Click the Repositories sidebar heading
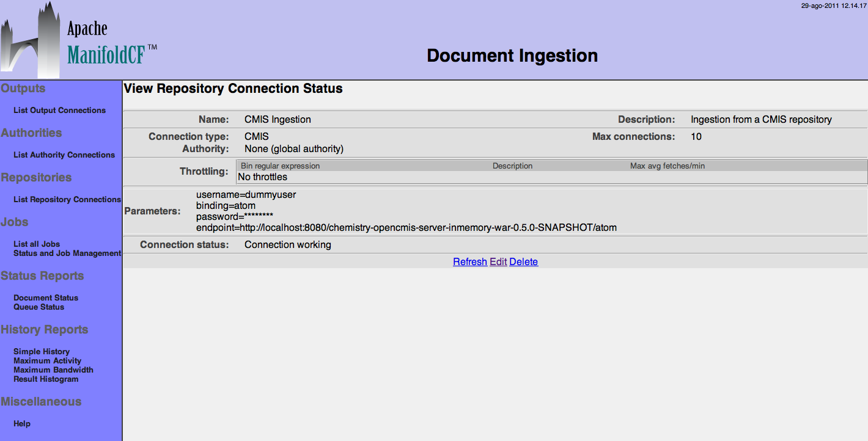This screenshot has height=441, width=868. 36,178
